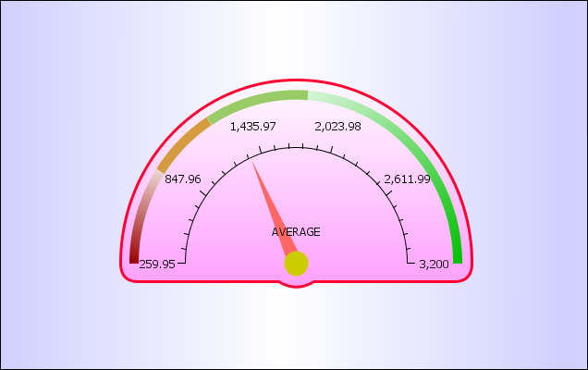The height and width of the screenshot is (370, 588).
Task: Click the tick line beside 259.95
Action: 181,264
